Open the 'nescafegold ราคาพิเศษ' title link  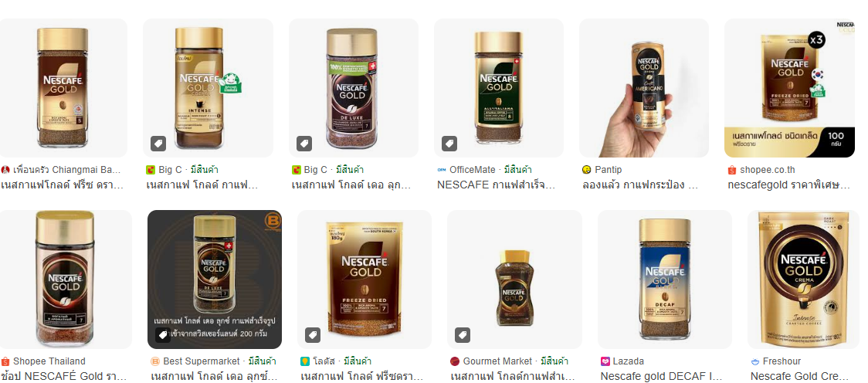coord(788,185)
